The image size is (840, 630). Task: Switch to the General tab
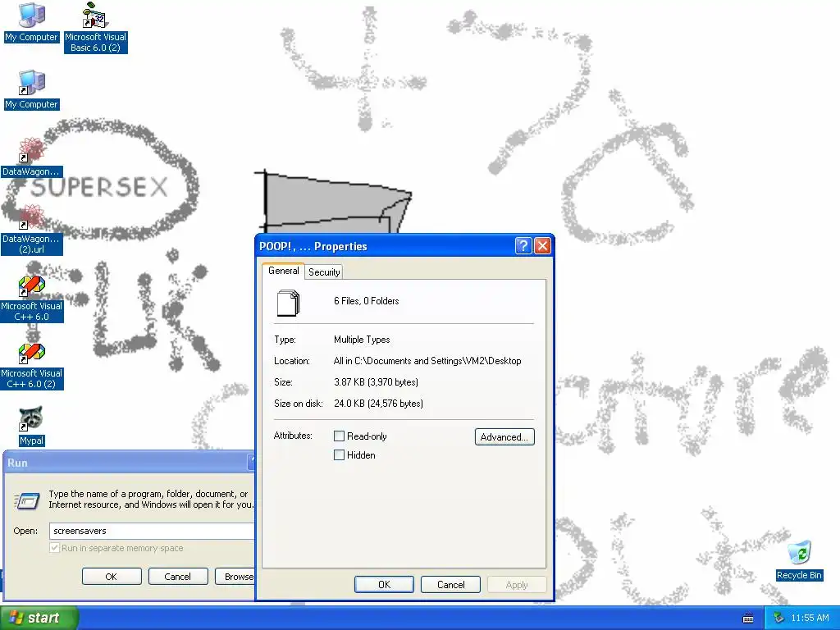[283, 271]
